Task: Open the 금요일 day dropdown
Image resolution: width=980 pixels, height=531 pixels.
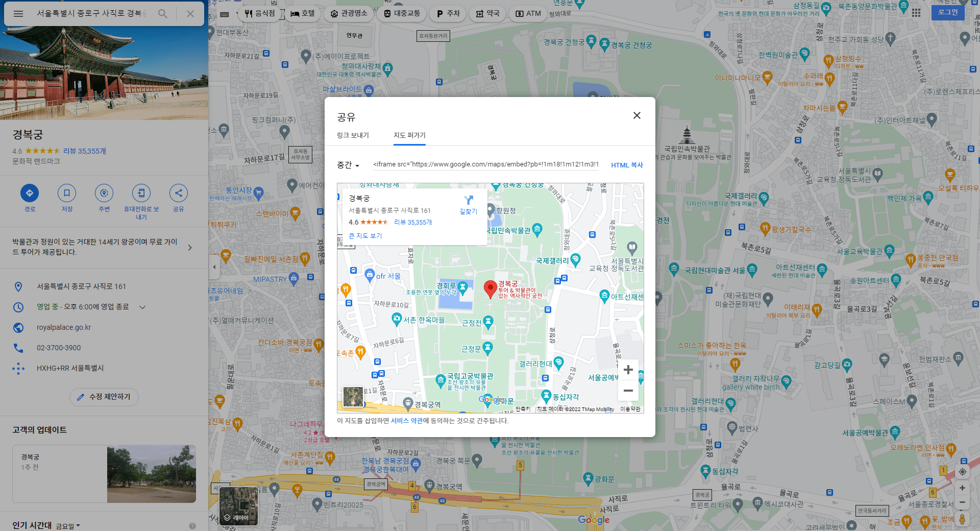Action: pos(68,526)
